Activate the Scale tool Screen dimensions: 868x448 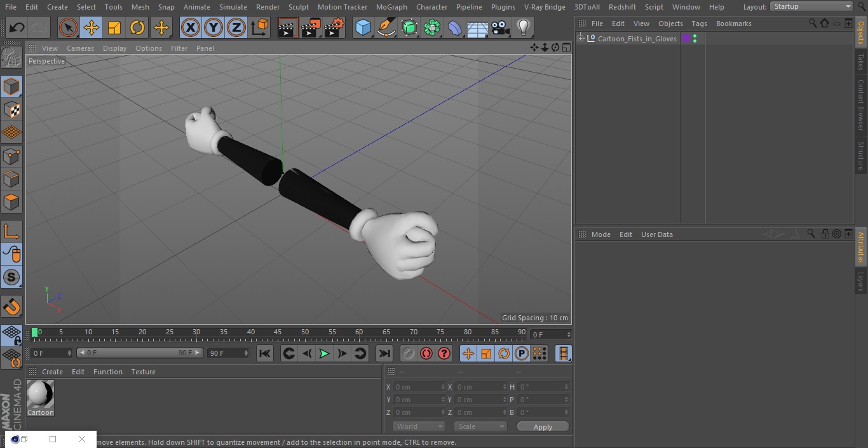[114, 28]
